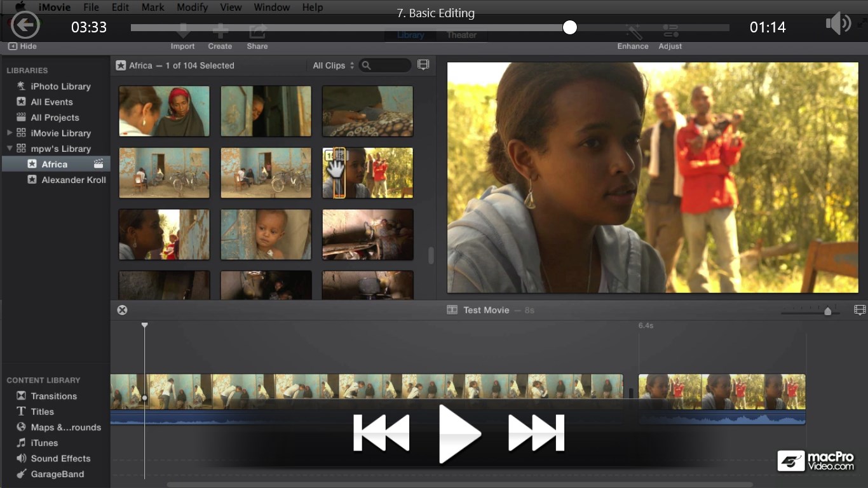Expand the iMovie Library tree item
Screen dimensions: 868x488
10,133
